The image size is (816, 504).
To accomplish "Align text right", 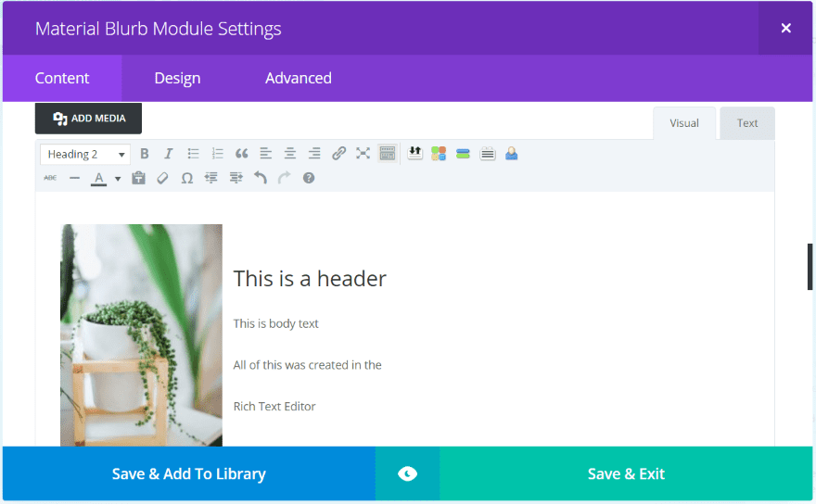I will (x=314, y=154).
